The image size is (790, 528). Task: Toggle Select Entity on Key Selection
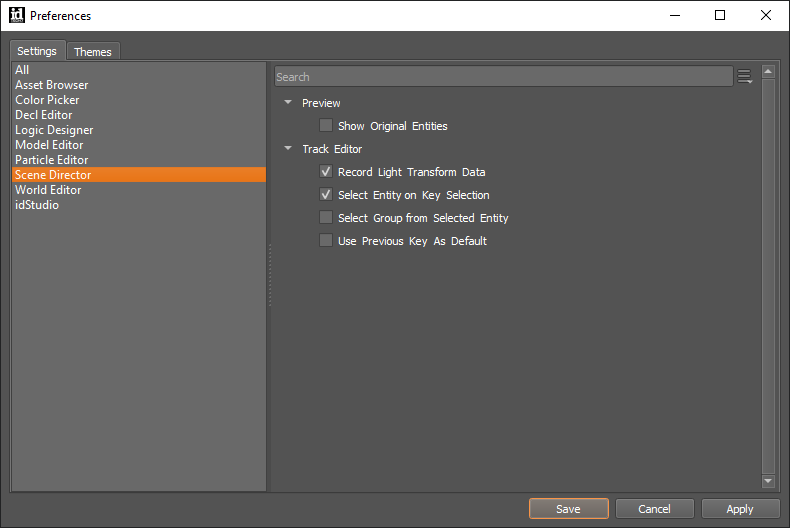click(326, 194)
